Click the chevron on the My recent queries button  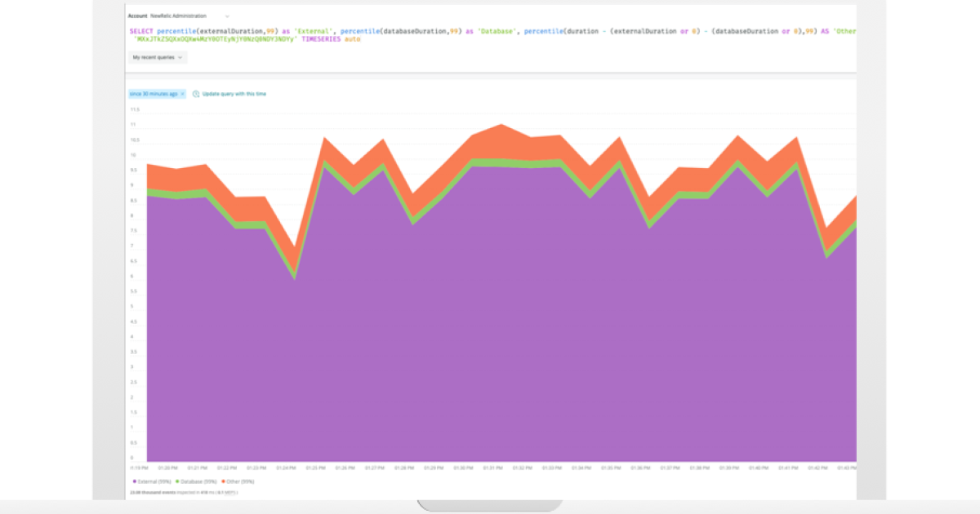[180, 57]
